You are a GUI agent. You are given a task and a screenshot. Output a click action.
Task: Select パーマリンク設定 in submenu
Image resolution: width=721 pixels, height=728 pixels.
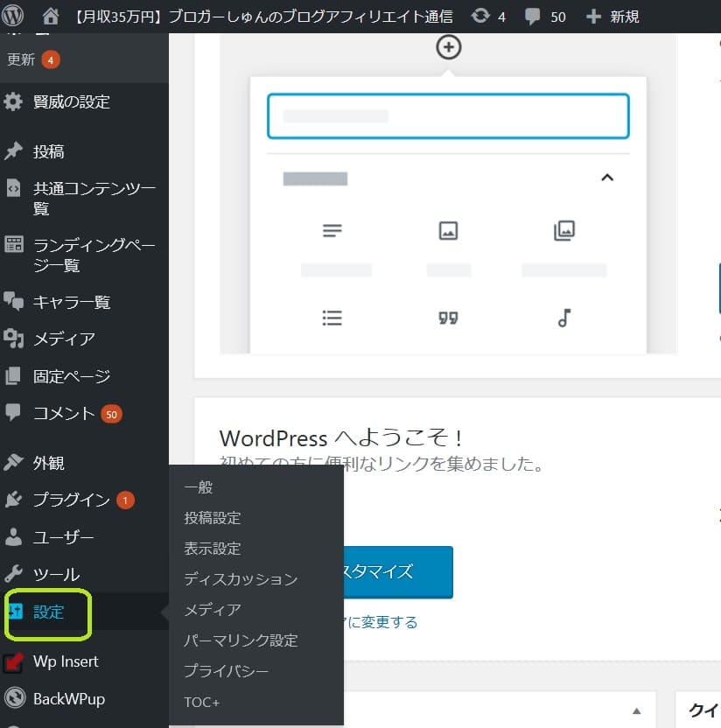point(241,640)
